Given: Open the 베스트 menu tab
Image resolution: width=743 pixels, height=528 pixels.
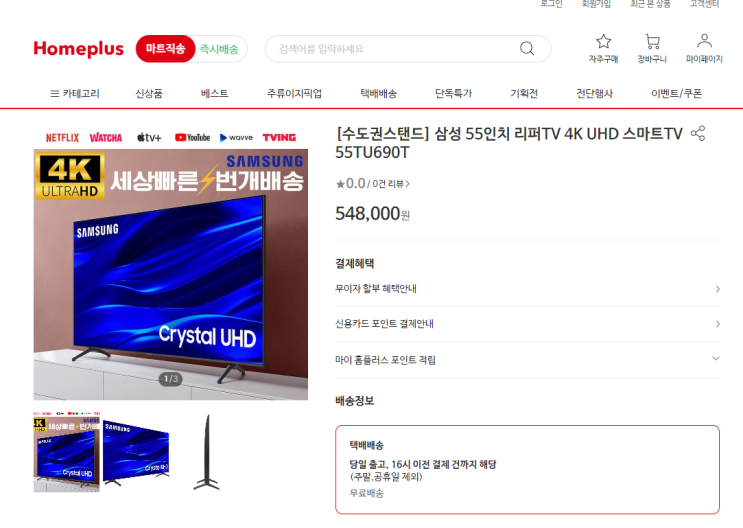Looking at the screenshot, I should pyautogui.click(x=214, y=93).
